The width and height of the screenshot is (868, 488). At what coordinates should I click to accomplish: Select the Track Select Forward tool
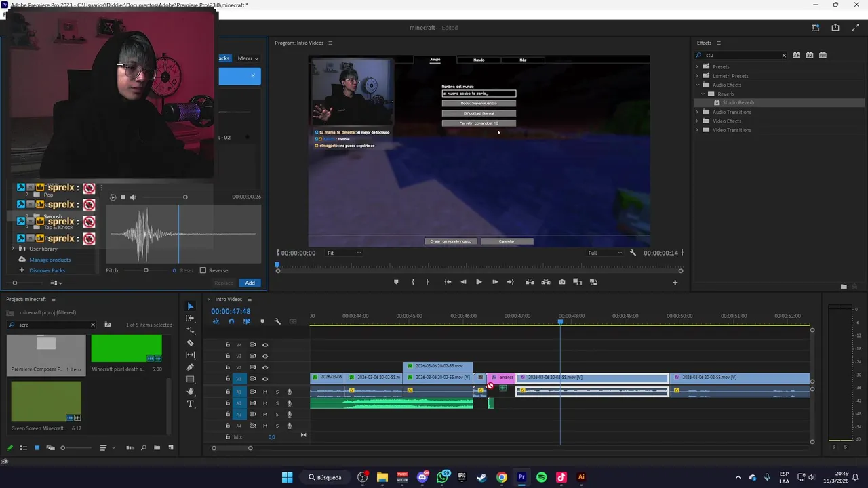(x=190, y=319)
